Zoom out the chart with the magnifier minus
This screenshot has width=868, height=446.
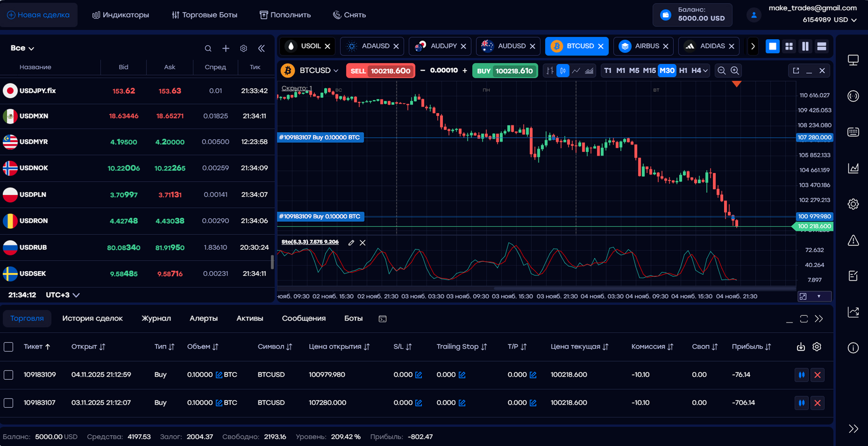point(721,71)
